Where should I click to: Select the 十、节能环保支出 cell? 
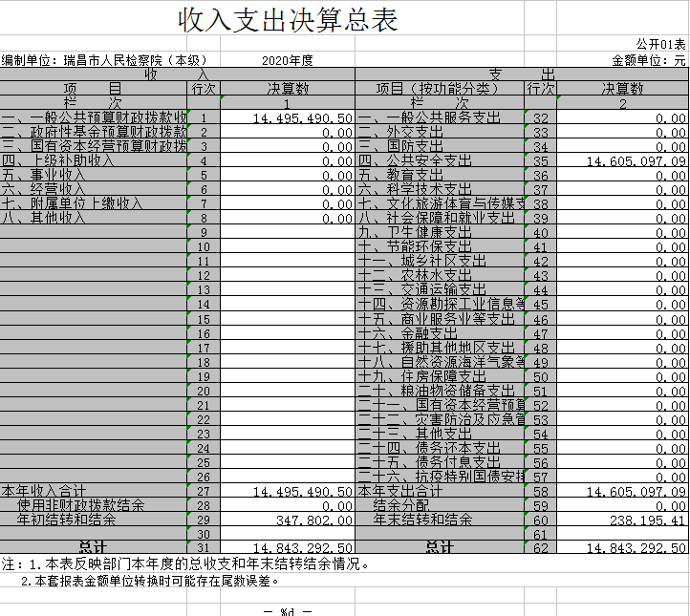coord(440,246)
